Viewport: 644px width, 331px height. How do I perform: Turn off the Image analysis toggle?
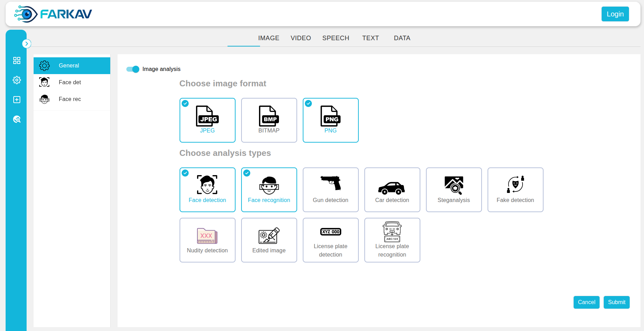click(133, 69)
